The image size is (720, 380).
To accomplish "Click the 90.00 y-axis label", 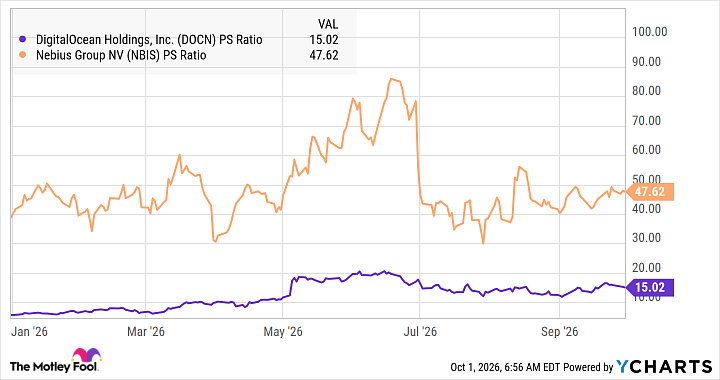I will point(647,61).
